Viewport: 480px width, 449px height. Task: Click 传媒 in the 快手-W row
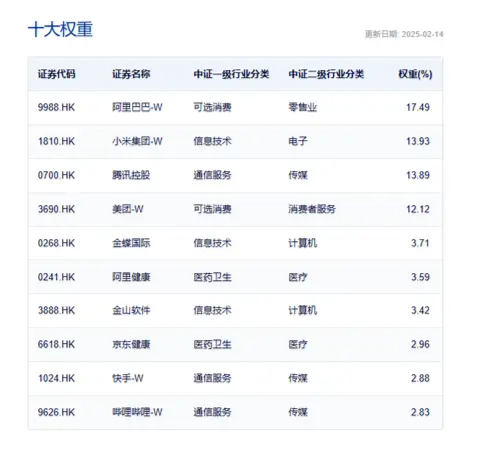pos(298,378)
